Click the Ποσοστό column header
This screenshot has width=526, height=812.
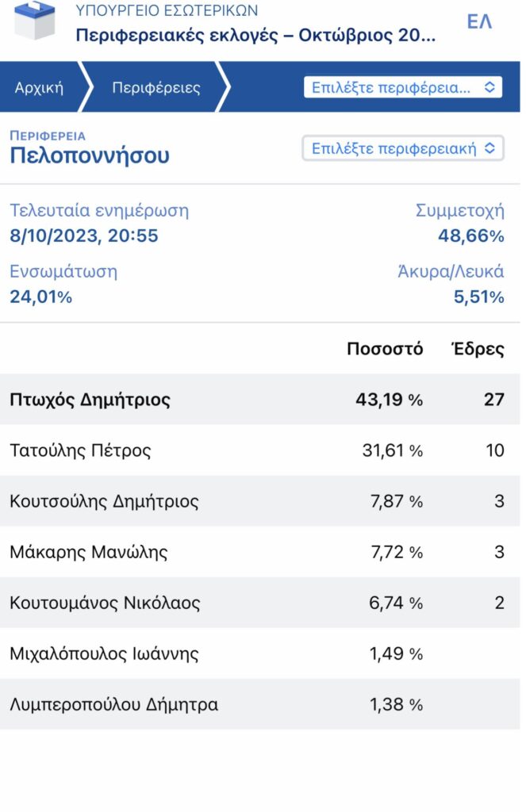[385, 349]
